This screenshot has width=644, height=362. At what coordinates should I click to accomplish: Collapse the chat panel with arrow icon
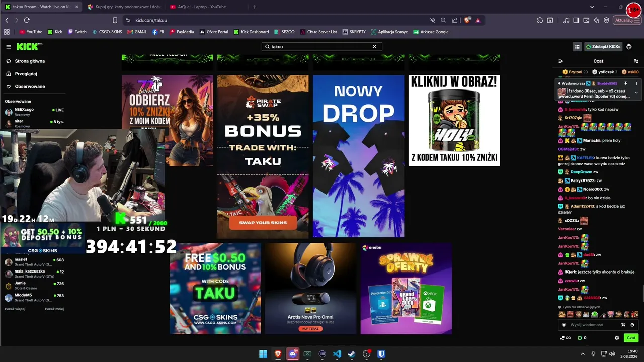pyautogui.click(x=560, y=61)
